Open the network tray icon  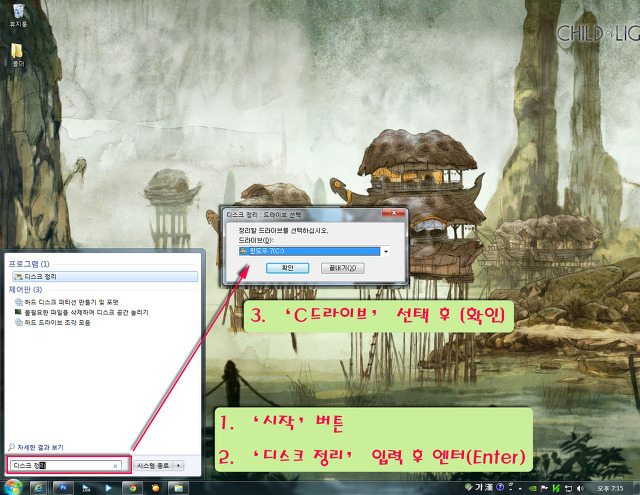(x=568, y=488)
